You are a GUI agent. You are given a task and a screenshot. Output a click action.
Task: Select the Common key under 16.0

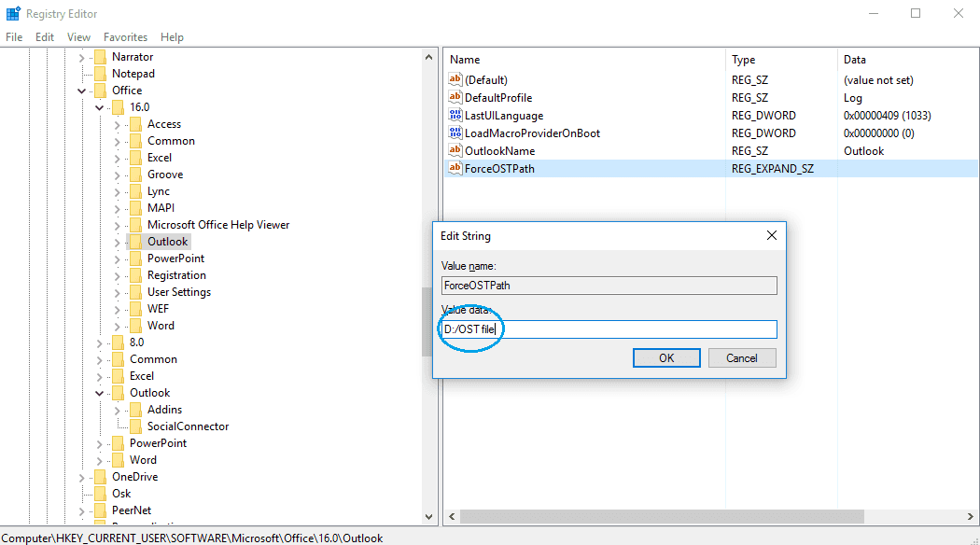click(x=171, y=141)
